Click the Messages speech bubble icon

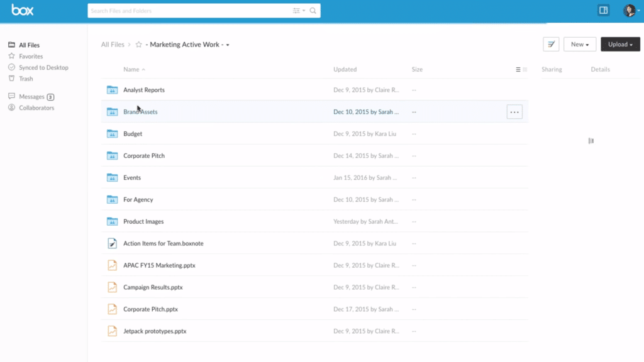coord(11,96)
